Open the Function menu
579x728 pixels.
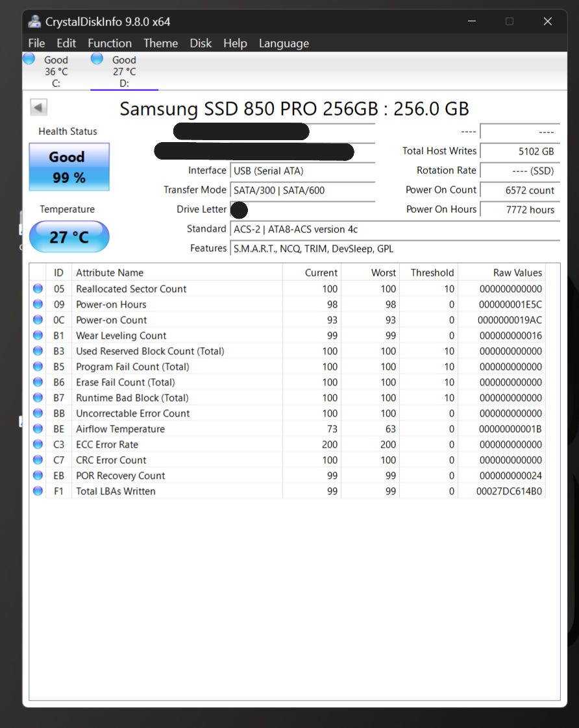point(110,43)
